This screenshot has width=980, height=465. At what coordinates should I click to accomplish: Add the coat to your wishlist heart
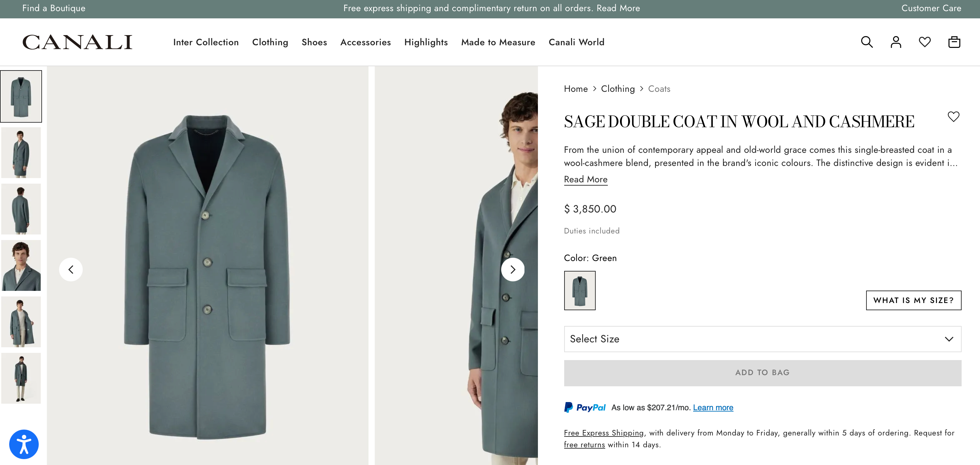click(x=954, y=116)
